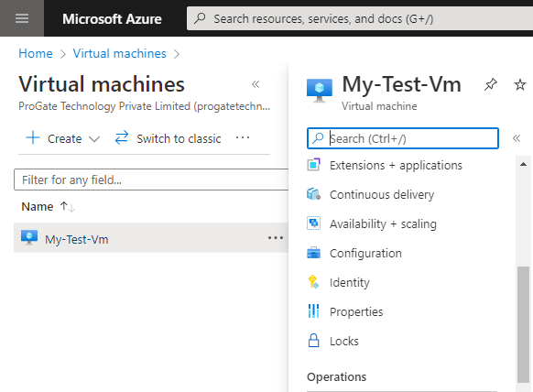Image resolution: width=533 pixels, height=392 pixels.
Task: Sort by Name column header
Action: click(x=38, y=207)
